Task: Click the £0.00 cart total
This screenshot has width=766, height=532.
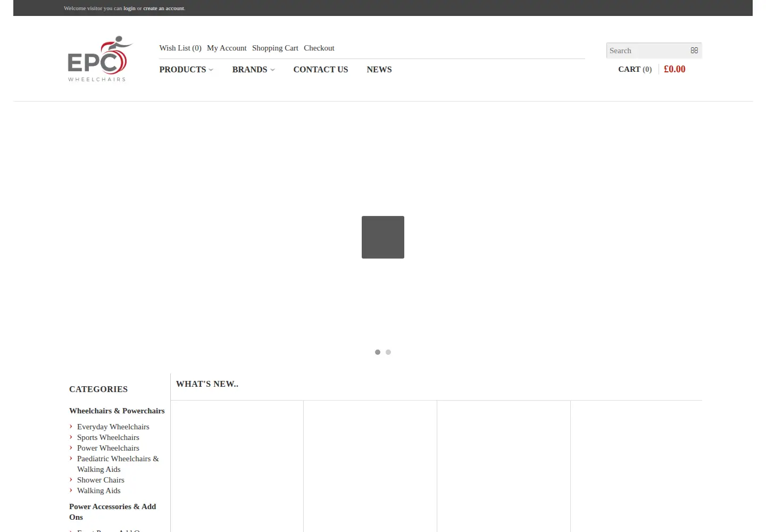Action: tap(675, 69)
